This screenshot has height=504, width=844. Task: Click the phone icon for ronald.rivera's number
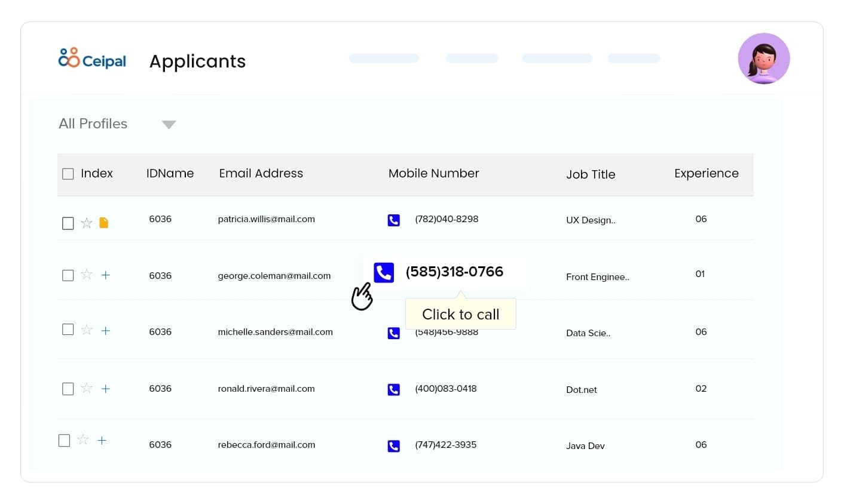pos(393,390)
